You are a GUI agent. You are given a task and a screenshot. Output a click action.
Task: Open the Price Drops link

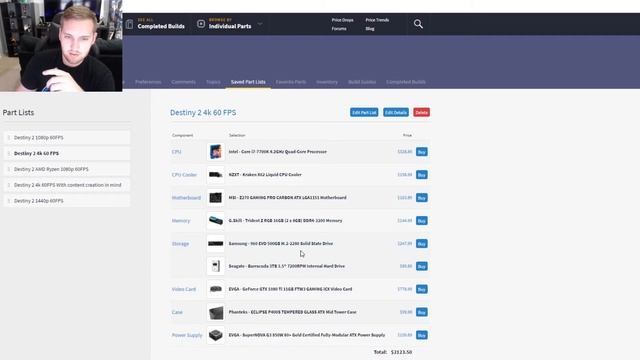(342, 20)
